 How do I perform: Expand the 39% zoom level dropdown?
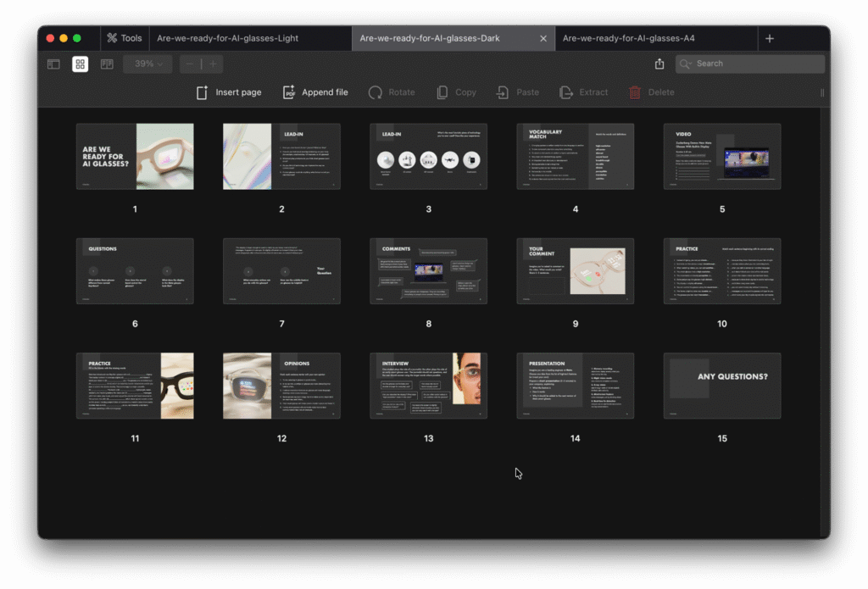coord(147,64)
